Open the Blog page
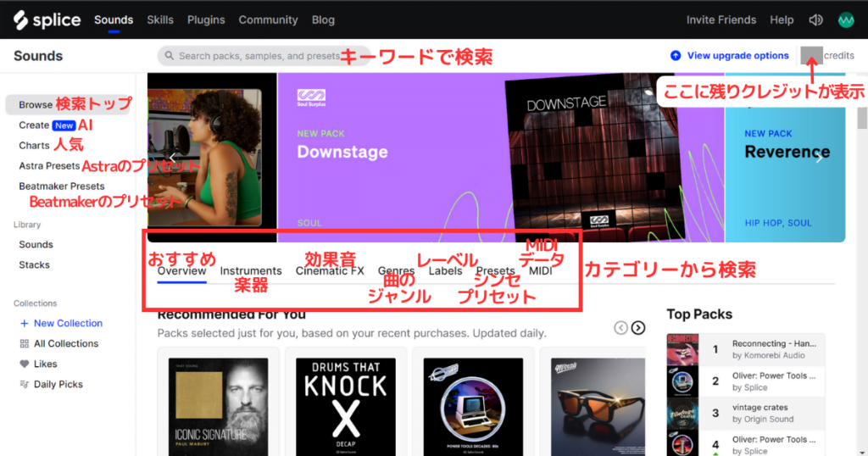Screen dimensions: 868x456 323,20
